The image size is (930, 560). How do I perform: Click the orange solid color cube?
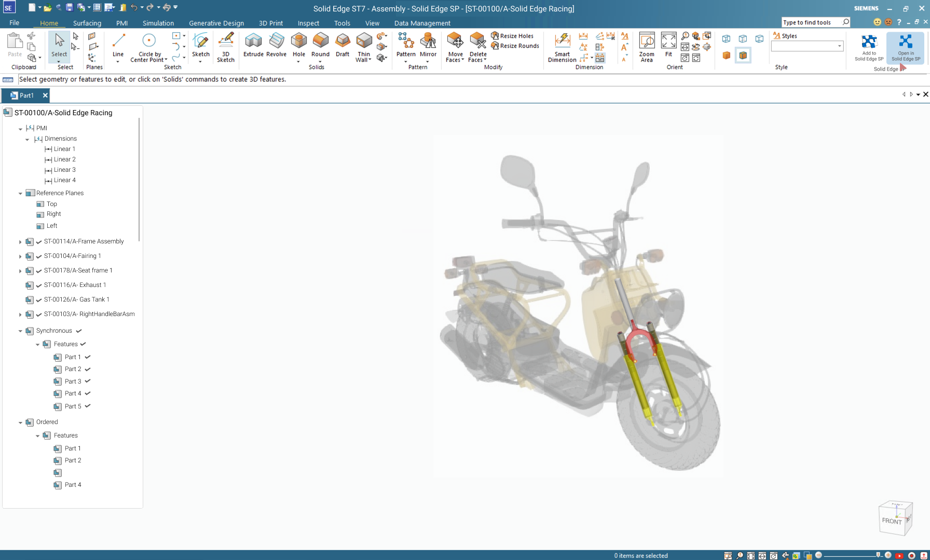(727, 55)
